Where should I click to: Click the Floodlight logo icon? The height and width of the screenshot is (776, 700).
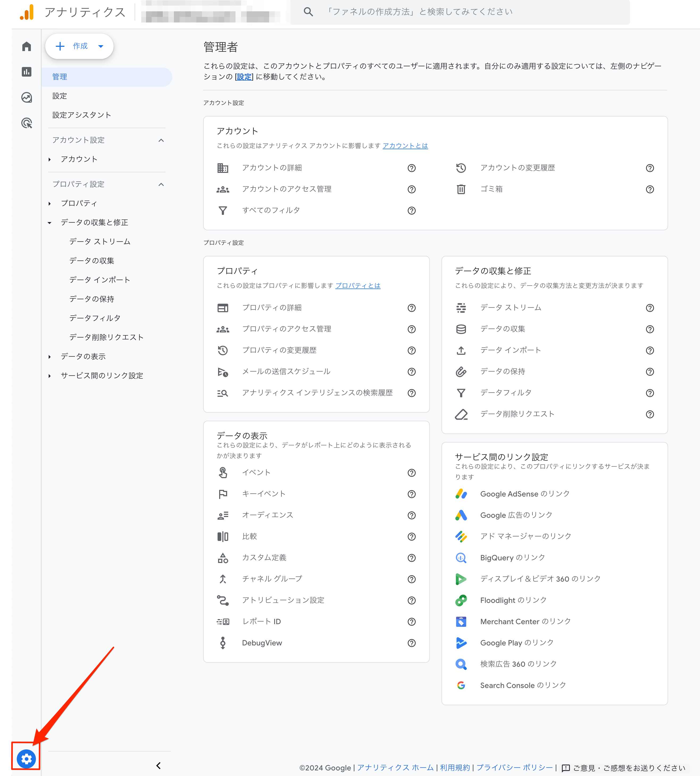(461, 600)
